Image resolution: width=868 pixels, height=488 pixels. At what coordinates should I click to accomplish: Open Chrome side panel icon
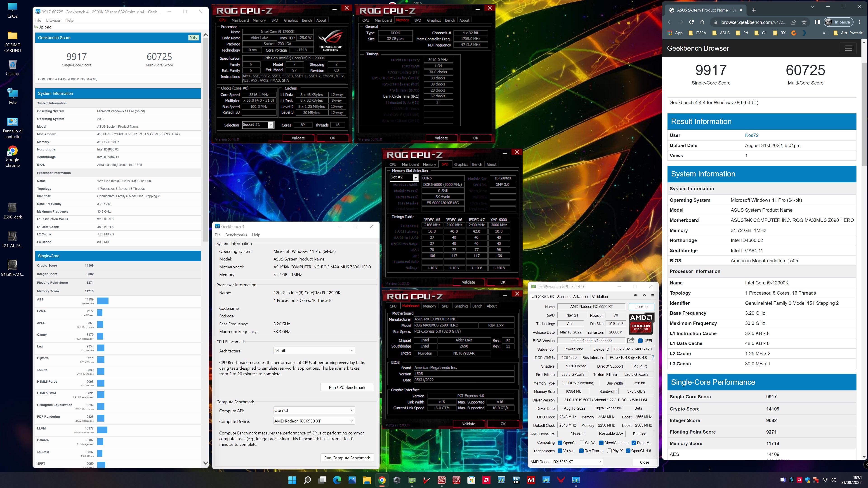[817, 22]
